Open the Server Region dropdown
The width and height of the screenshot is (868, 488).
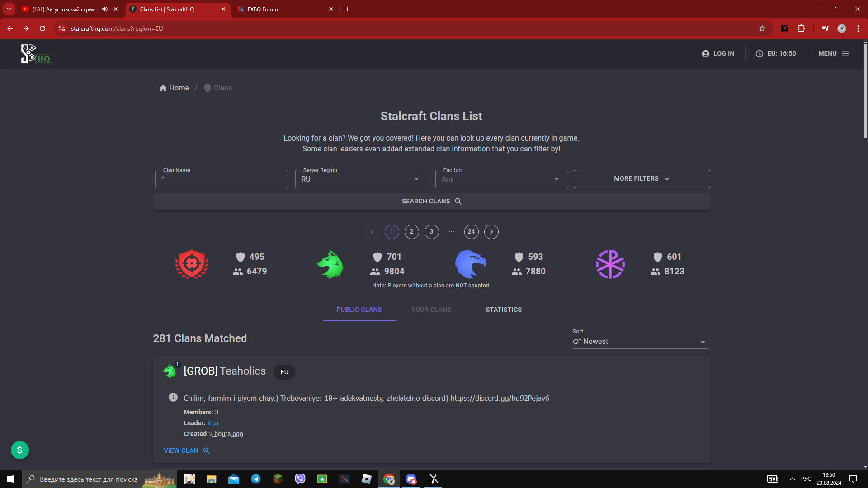pyautogui.click(x=361, y=179)
